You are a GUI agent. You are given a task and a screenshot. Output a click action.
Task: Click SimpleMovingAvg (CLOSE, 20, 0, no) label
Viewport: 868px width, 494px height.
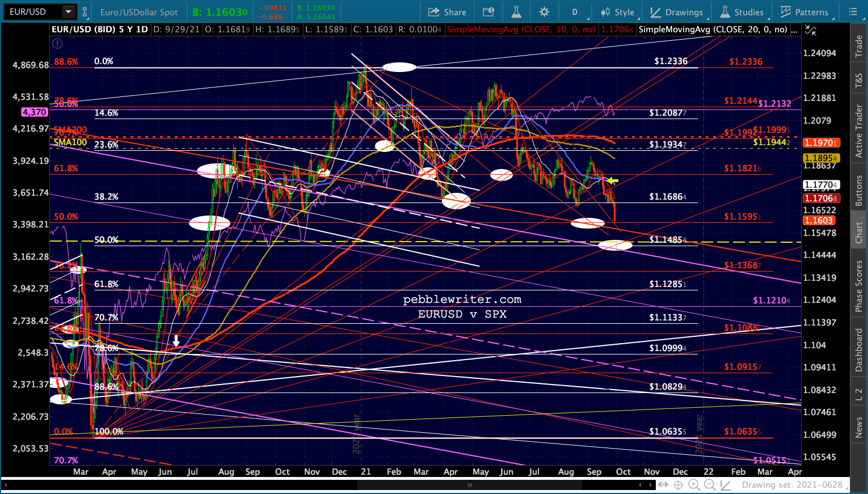[x=713, y=29]
